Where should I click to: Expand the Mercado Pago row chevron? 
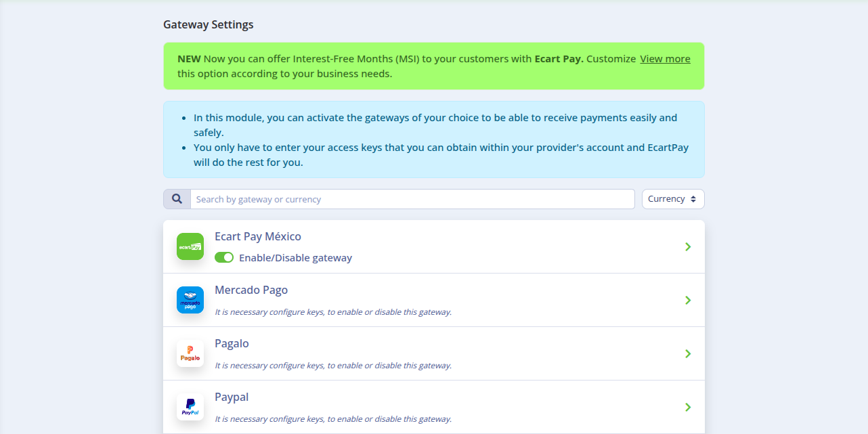[688, 300]
